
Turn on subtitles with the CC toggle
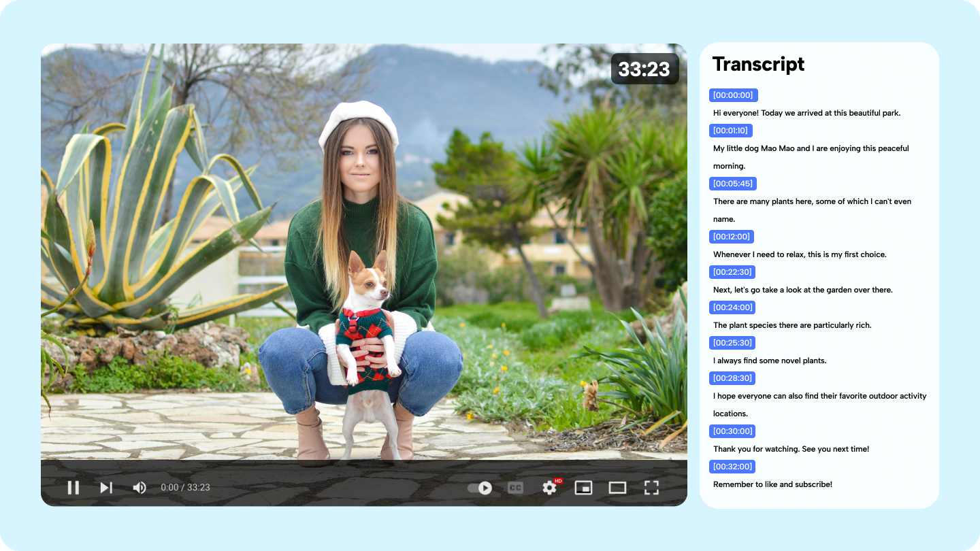click(515, 487)
